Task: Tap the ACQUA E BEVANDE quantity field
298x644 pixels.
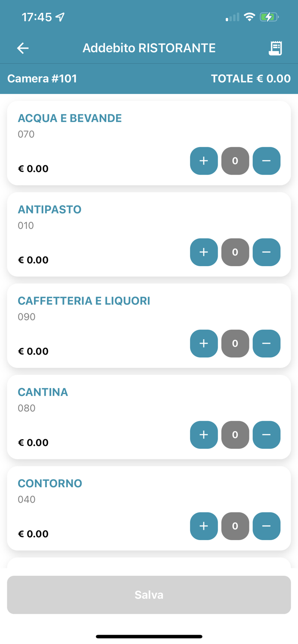Action: (235, 161)
